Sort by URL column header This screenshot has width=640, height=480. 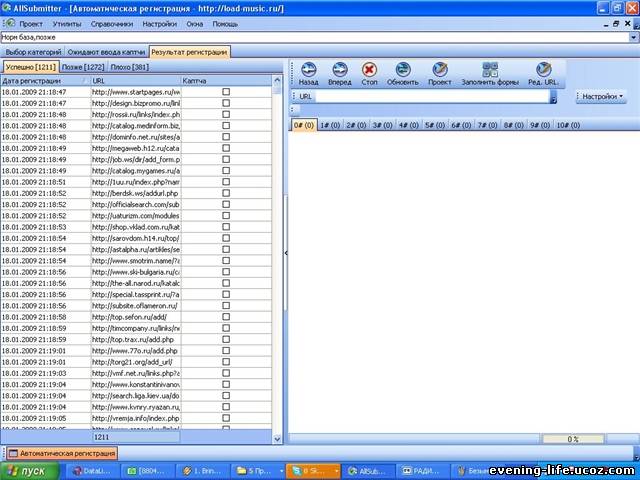coord(136,81)
